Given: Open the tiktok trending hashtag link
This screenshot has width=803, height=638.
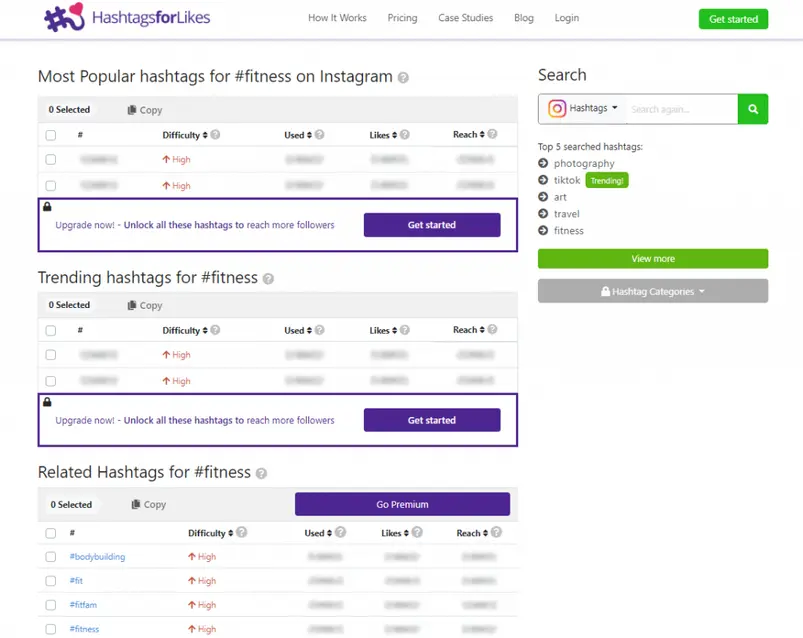Looking at the screenshot, I should [x=567, y=180].
